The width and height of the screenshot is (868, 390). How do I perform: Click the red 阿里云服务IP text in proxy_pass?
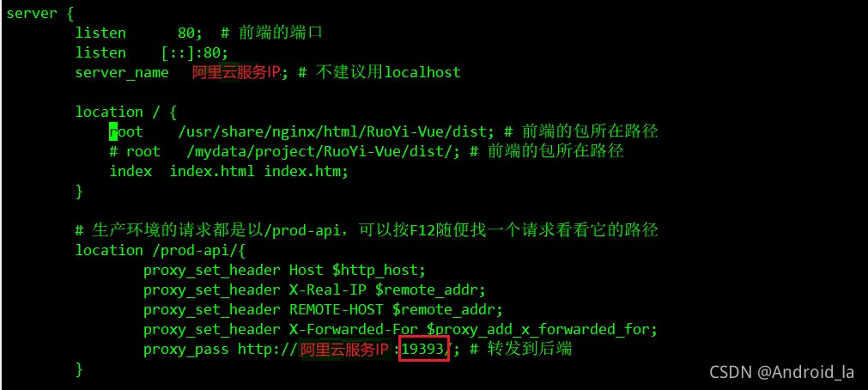(x=345, y=350)
